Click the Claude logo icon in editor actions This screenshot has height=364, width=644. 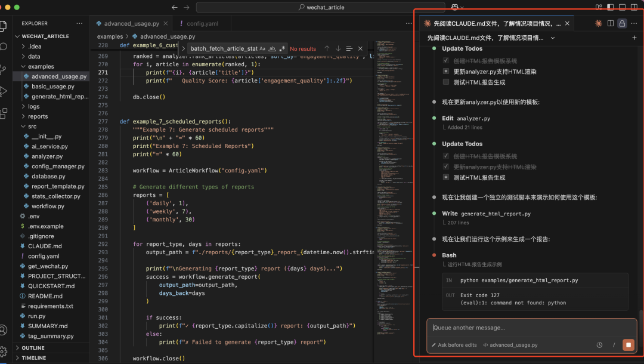coord(599,23)
